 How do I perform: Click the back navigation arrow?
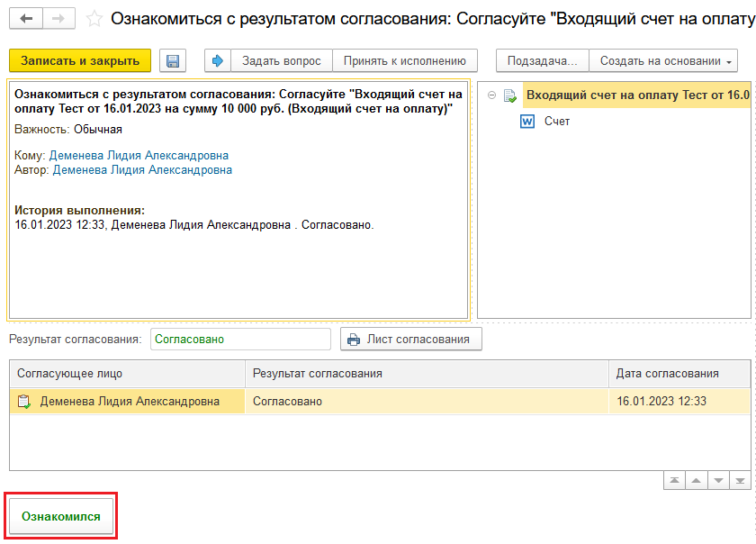(25, 19)
